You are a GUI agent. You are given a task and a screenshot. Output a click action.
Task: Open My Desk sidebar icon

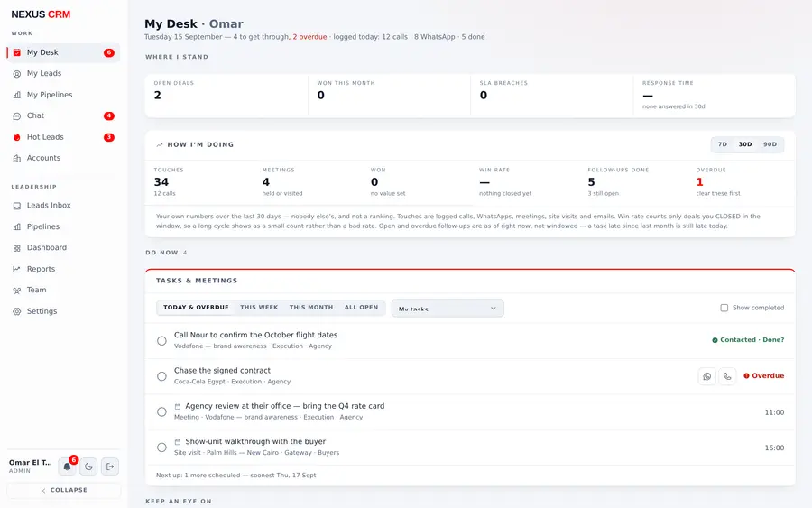tap(17, 52)
